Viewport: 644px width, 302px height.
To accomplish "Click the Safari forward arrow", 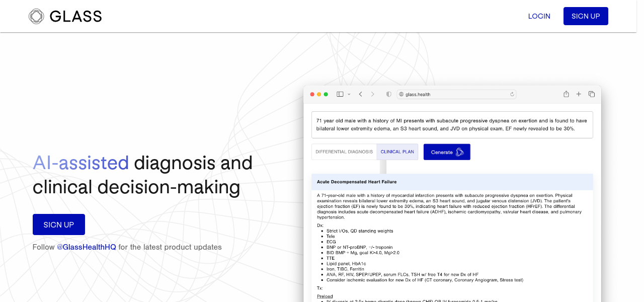I will pos(373,94).
